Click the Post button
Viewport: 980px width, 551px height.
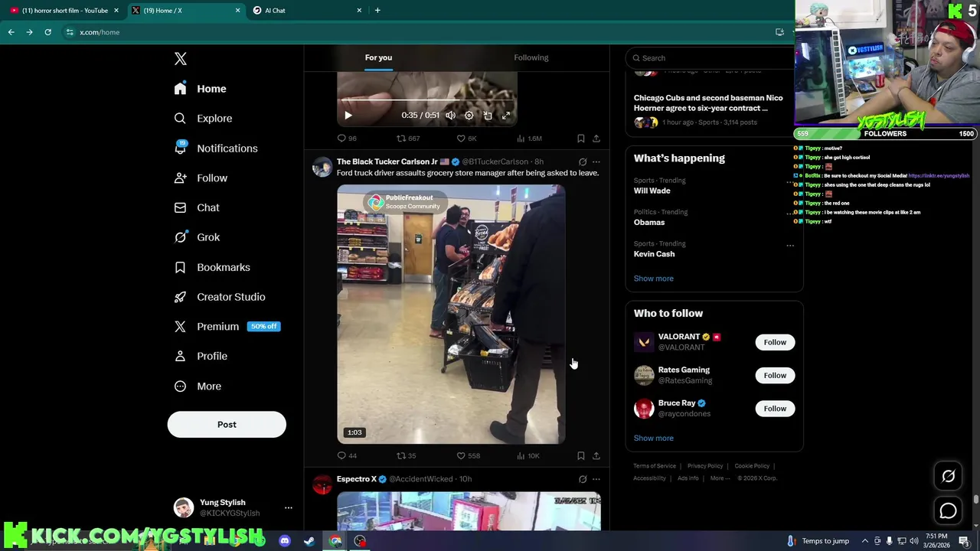[227, 425]
